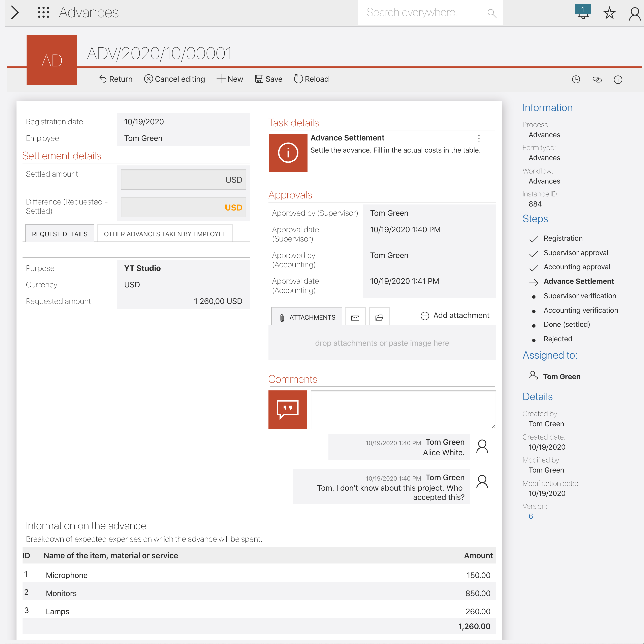The width and height of the screenshot is (644, 644).
Task: Save the advance form
Action: click(x=269, y=79)
